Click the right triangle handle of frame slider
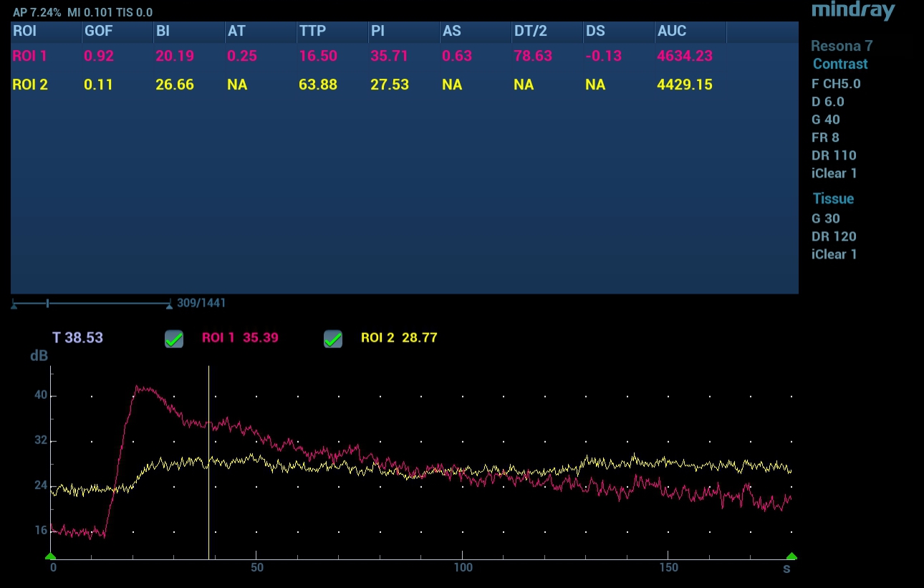Image resolution: width=924 pixels, height=588 pixels. click(169, 306)
